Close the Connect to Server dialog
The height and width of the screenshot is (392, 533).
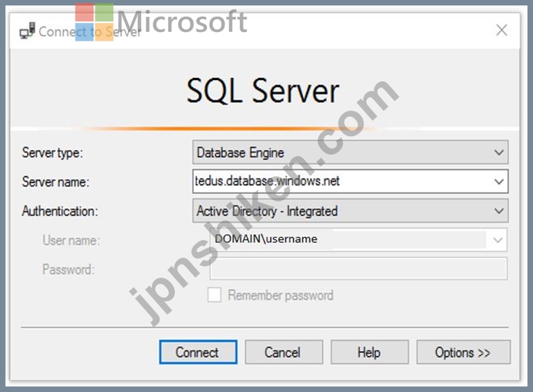tap(502, 31)
